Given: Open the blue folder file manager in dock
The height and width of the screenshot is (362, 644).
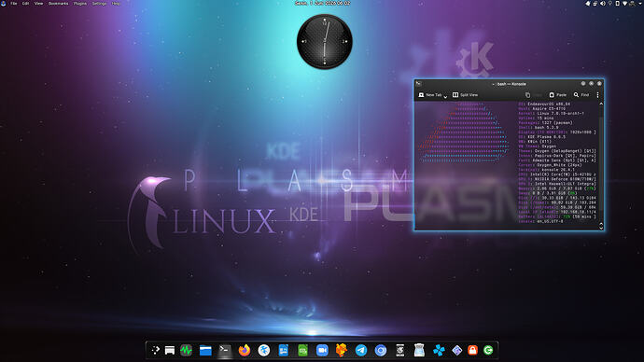Looking at the screenshot, I should tap(205, 350).
